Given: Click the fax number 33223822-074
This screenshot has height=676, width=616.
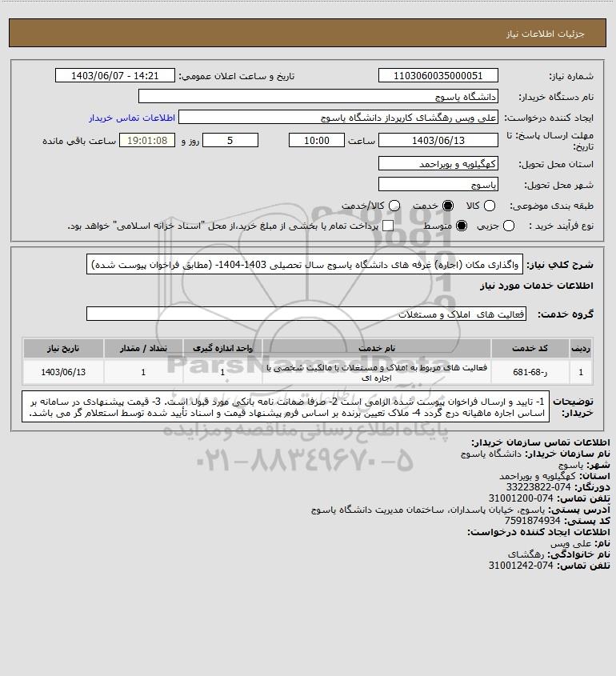Looking at the screenshot, I should [538, 487].
